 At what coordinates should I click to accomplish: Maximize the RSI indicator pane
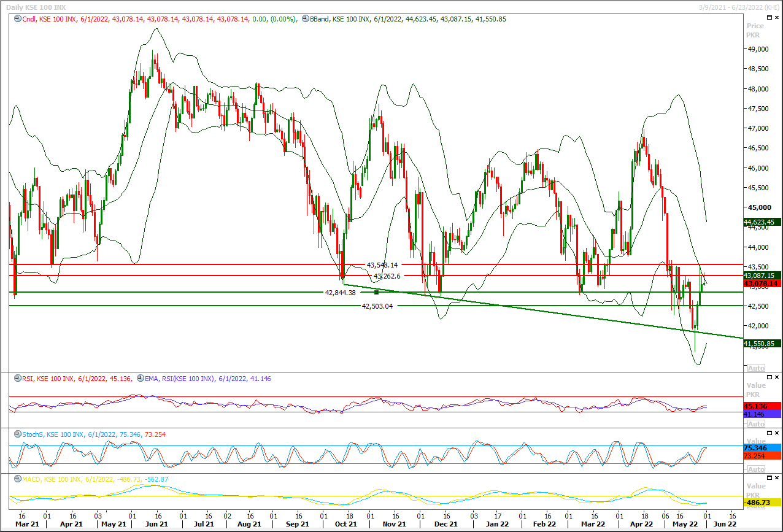coord(769,377)
